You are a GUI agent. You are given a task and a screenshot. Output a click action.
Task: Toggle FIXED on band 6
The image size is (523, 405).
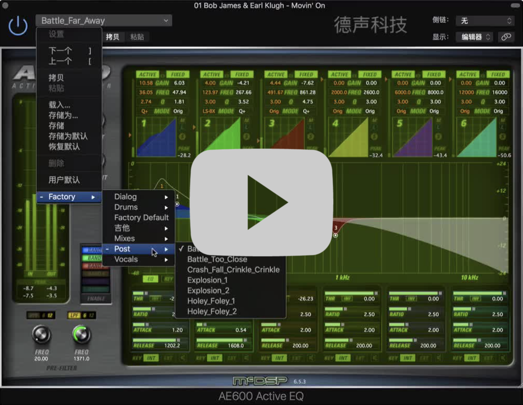pyautogui.click(x=498, y=74)
